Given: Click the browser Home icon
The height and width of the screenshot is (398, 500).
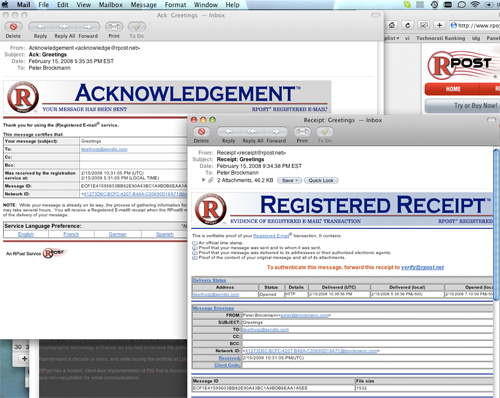Looking at the screenshot, I should click(x=392, y=25).
